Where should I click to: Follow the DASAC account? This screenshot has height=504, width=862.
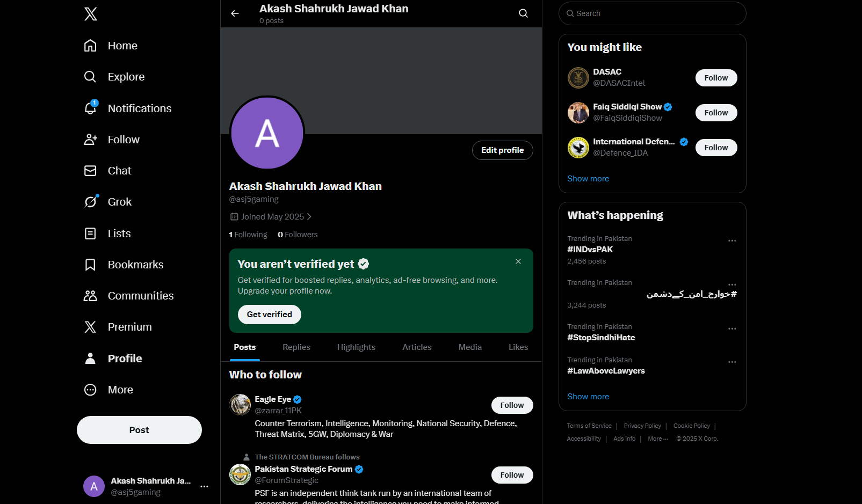coord(716,78)
